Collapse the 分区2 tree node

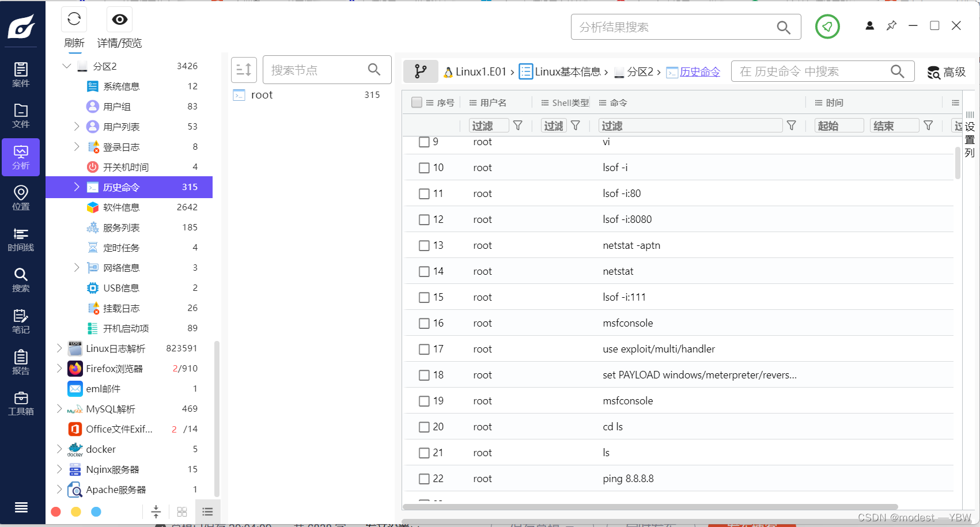66,66
